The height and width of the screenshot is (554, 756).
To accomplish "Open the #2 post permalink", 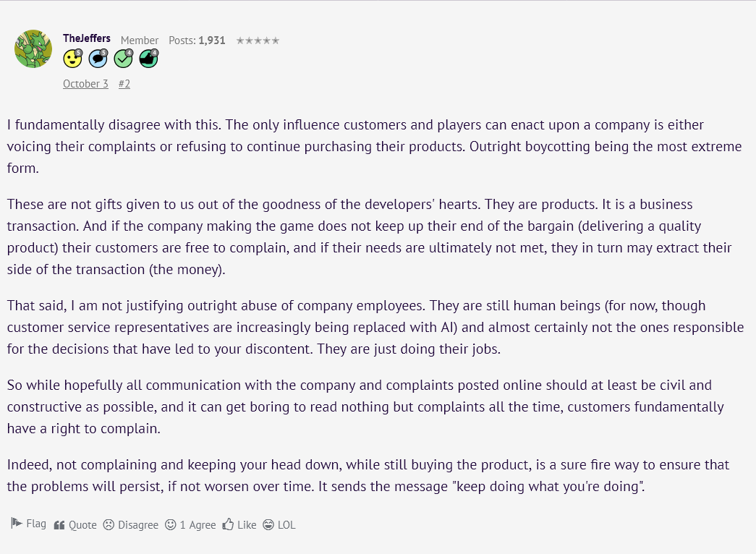I will (124, 84).
